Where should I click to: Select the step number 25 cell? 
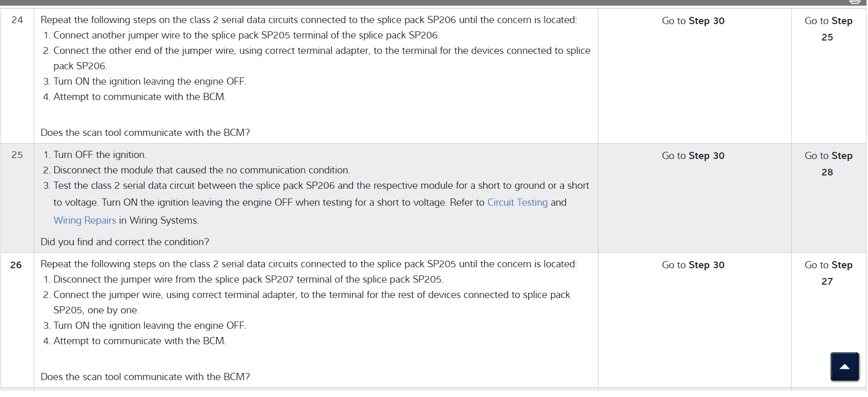click(x=17, y=155)
